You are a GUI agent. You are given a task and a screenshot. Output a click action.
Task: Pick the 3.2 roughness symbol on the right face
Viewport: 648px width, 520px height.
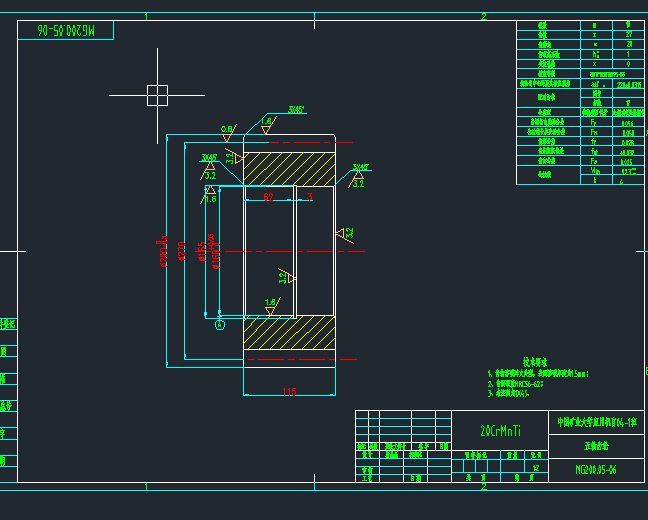pos(345,234)
